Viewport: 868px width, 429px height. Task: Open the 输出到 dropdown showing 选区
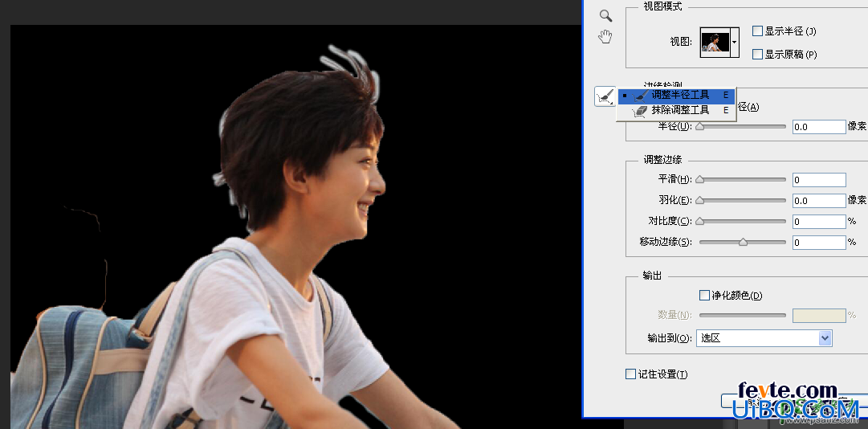click(764, 337)
